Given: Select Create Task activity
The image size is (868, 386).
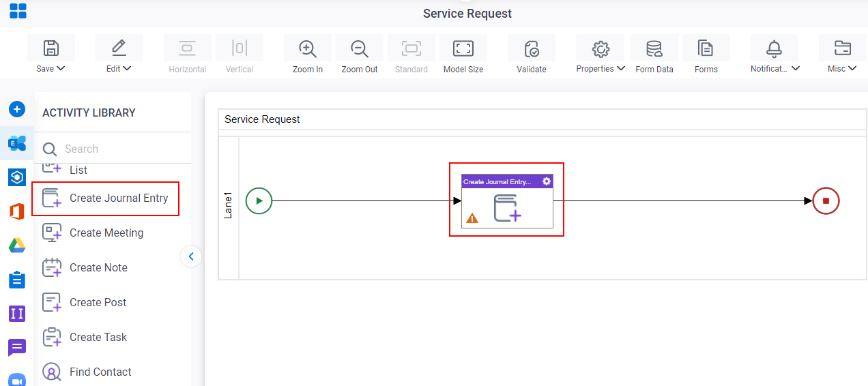Looking at the screenshot, I should [85, 337].
